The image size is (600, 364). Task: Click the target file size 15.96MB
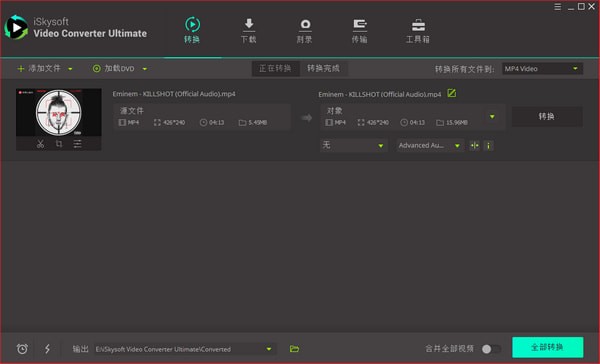tap(457, 122)
